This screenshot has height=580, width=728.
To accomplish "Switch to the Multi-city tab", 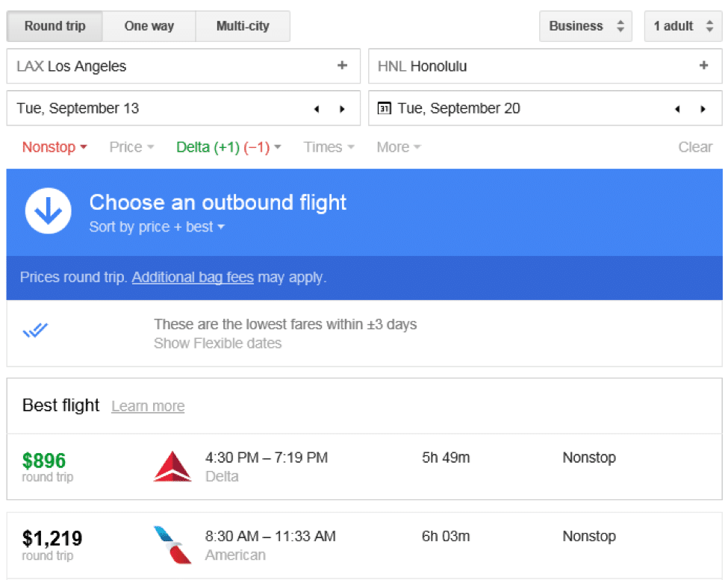I will coord(242,26).
